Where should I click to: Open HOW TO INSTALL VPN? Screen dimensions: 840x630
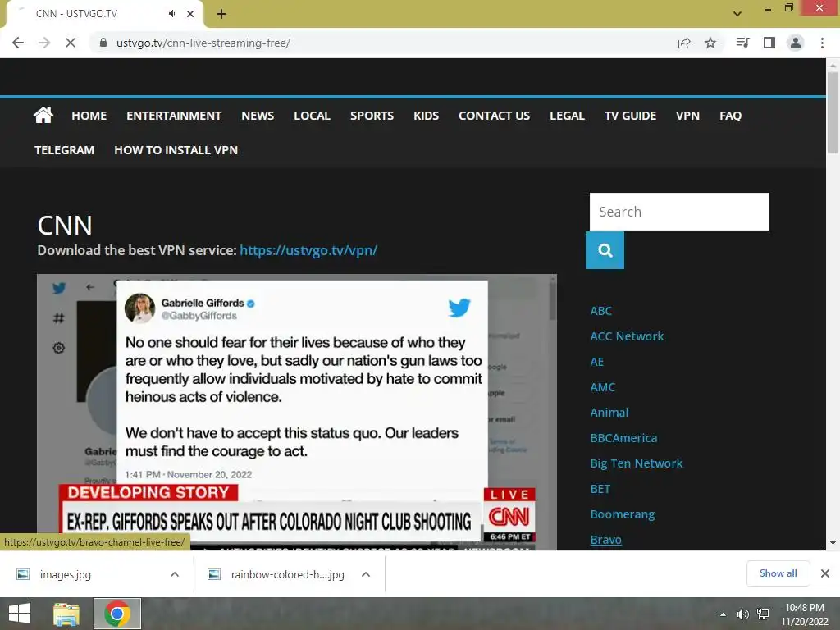point(176,150)
